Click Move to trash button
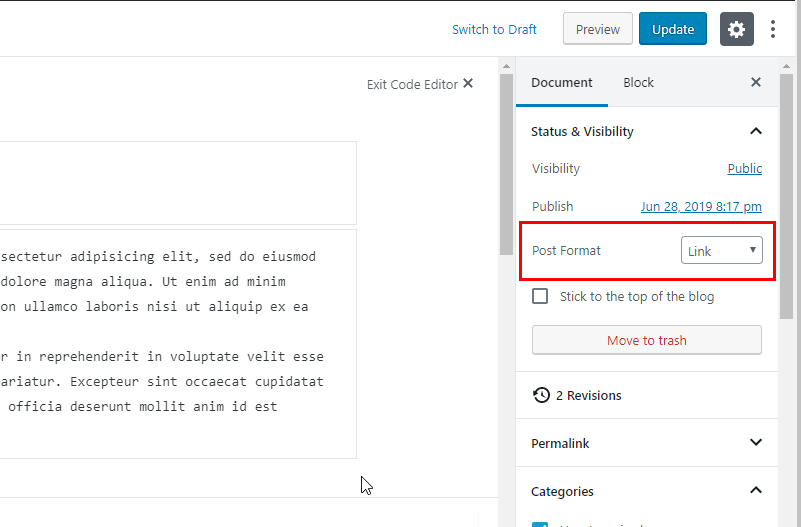 [x=647, y=340]
